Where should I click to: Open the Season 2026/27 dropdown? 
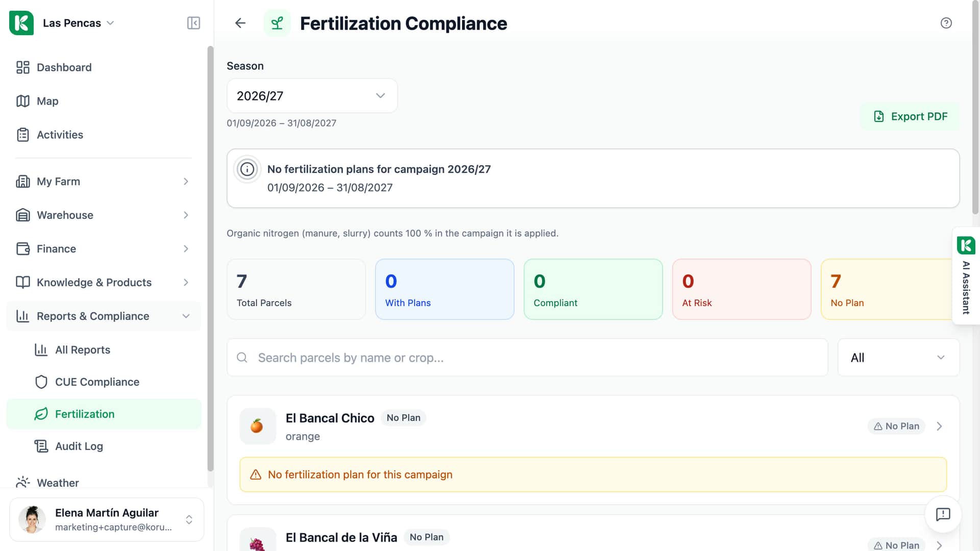click(x=312, y=96)
